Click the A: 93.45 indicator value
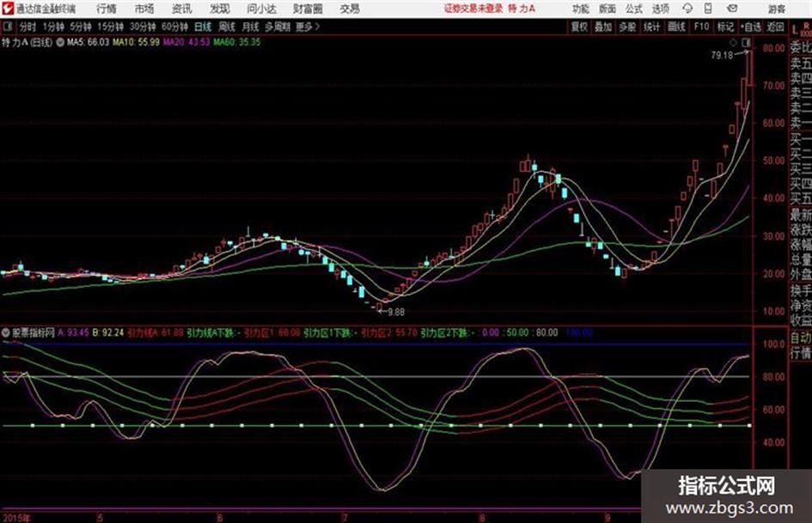Screen dimensions: 812x523 point(74,332)
